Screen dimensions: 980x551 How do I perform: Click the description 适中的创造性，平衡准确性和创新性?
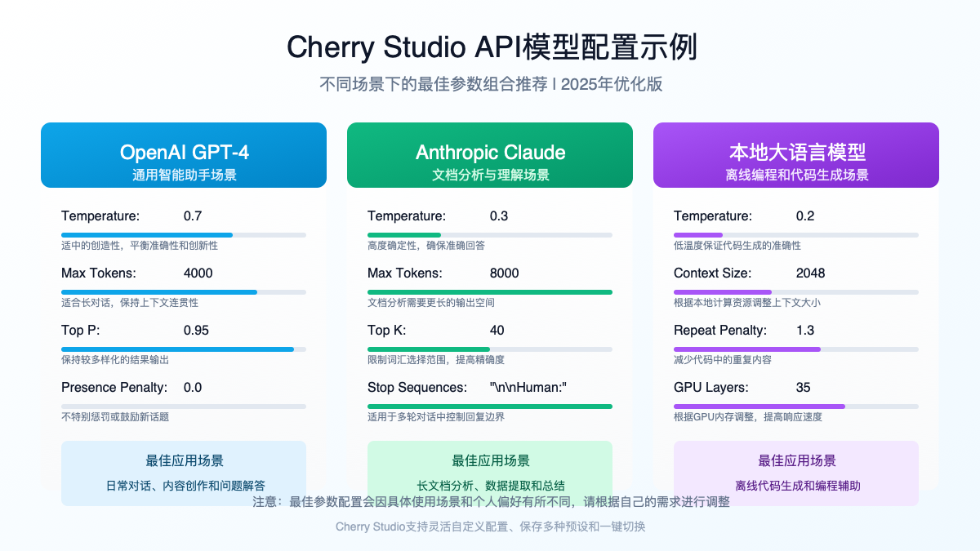point(140,246)
